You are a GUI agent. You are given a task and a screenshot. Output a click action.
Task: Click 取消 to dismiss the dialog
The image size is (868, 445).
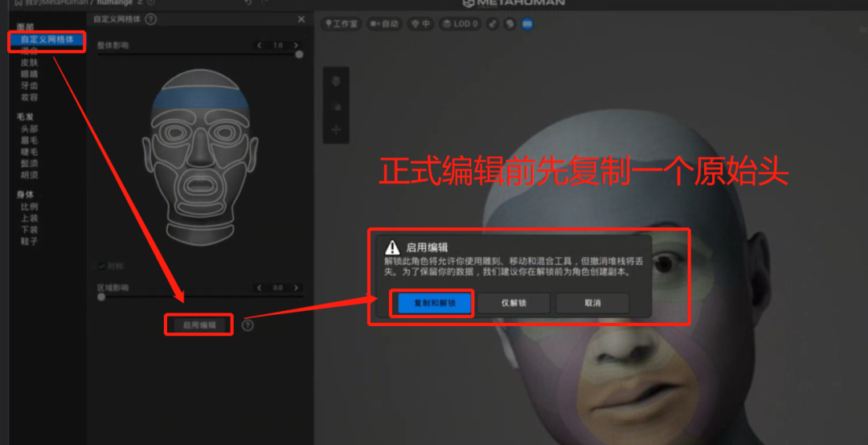(x=592, y=304)
